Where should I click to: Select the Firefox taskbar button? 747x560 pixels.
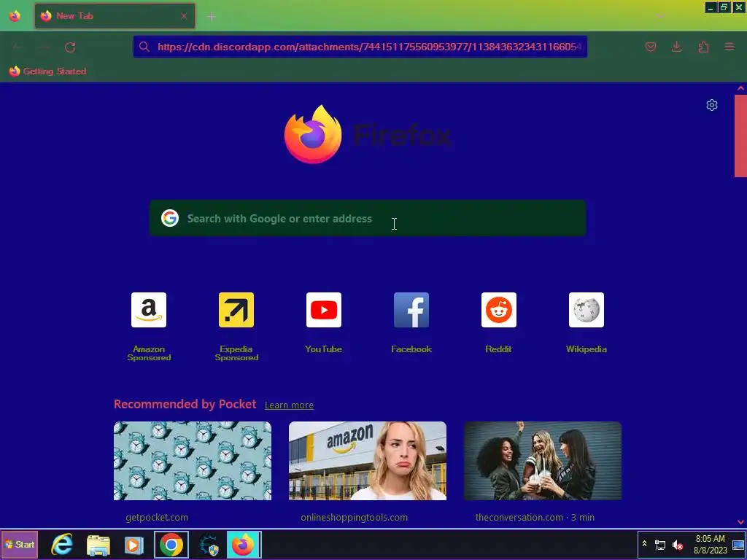(244, 544)
